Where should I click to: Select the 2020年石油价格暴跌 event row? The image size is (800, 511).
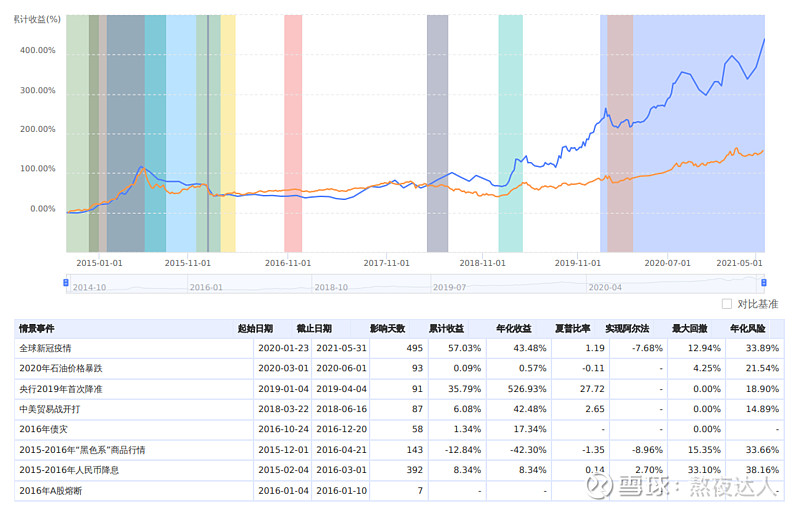[399, 368]
